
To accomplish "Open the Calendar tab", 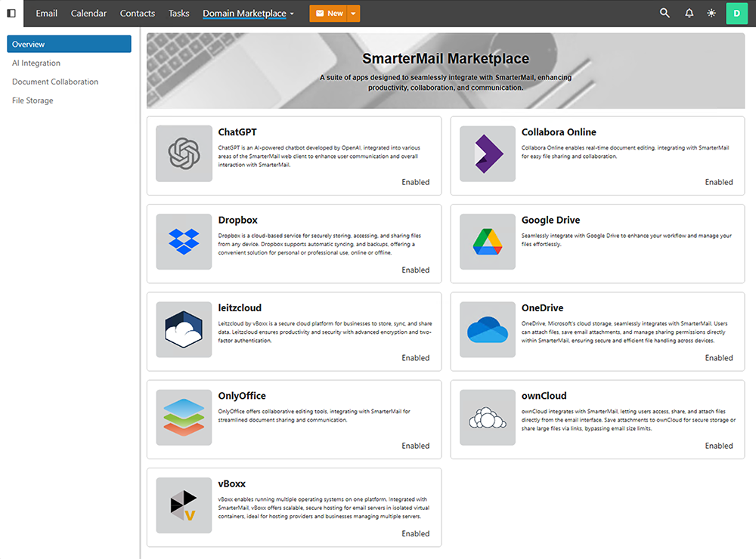I will coord(88,13).
